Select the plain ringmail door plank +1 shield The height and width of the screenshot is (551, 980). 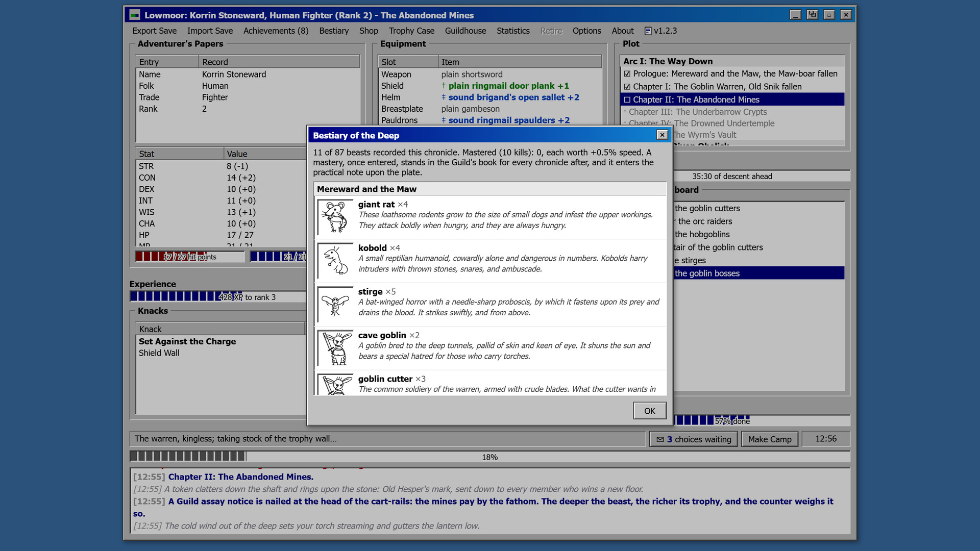pos(489,86)
